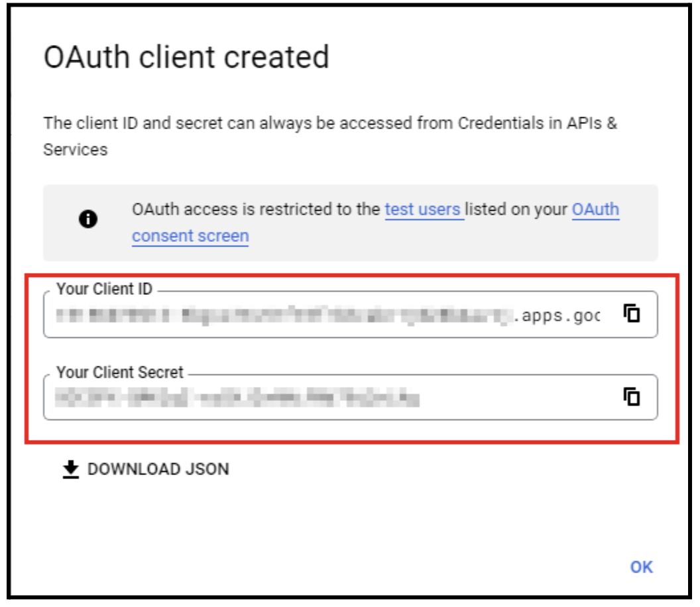This screenshot has height=607, width=700.
Task: Focus the Your Client ID field
Action: tap(331, 315)
